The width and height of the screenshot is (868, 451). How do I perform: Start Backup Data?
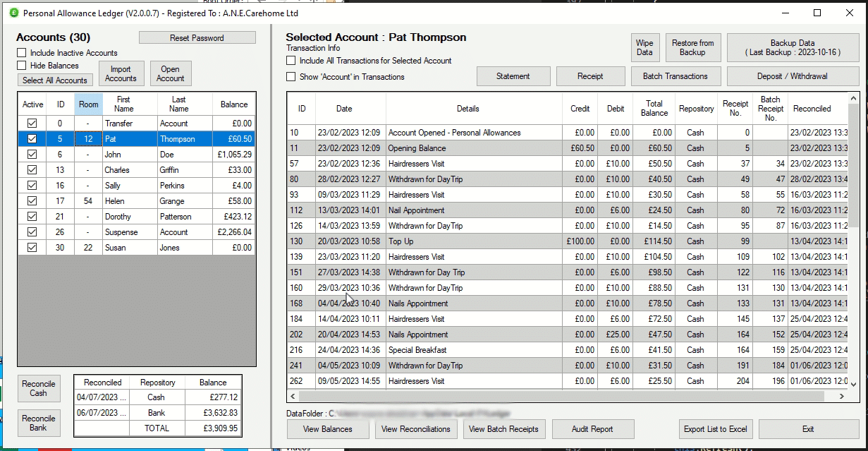tap(793, 48)
